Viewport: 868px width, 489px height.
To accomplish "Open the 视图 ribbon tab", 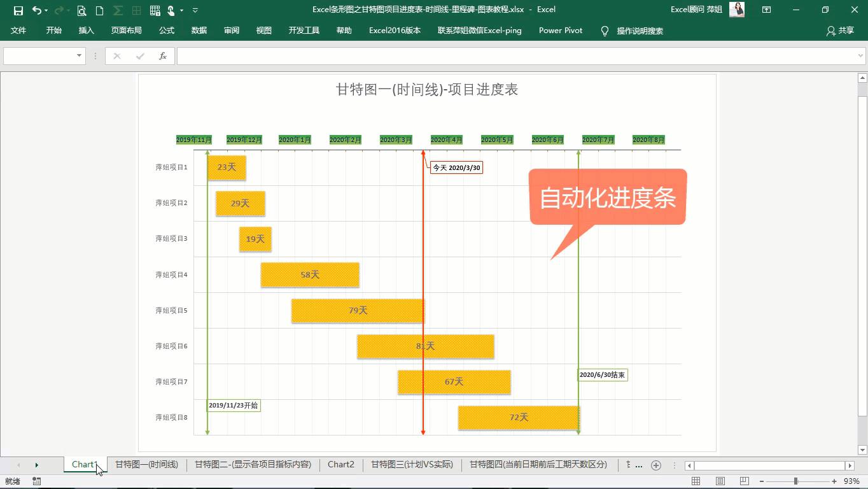I will pyautogui.click(x=264, y=31).
